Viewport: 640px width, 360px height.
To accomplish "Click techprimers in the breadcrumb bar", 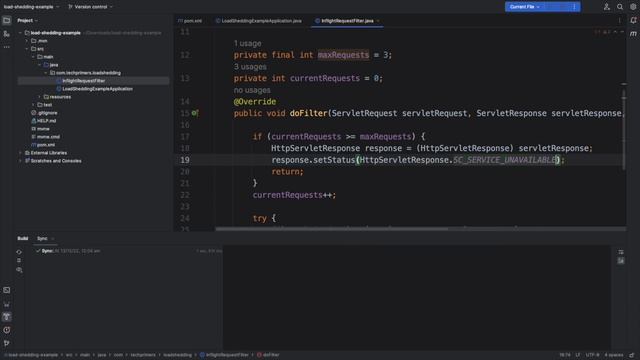I will [143, 355].
